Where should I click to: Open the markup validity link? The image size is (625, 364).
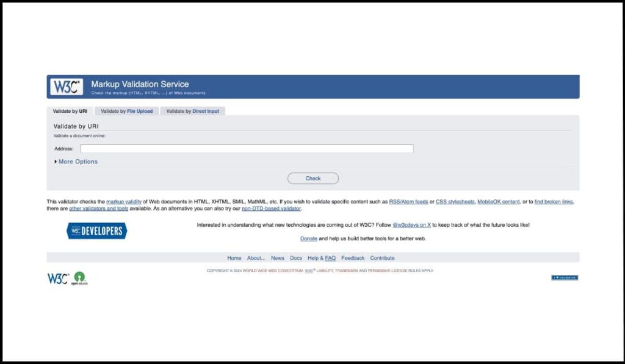pyautogui.click(x=123, y=201)
